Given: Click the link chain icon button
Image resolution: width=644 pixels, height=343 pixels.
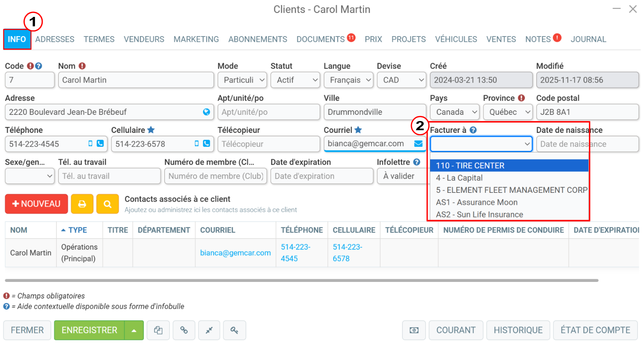Looking at the screenshot, I should click(x=184, y=330).
